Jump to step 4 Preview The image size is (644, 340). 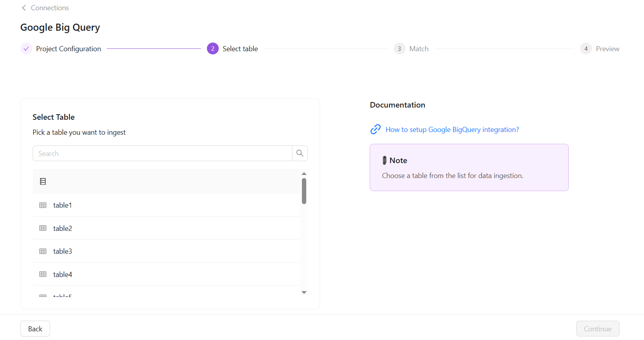600,49
